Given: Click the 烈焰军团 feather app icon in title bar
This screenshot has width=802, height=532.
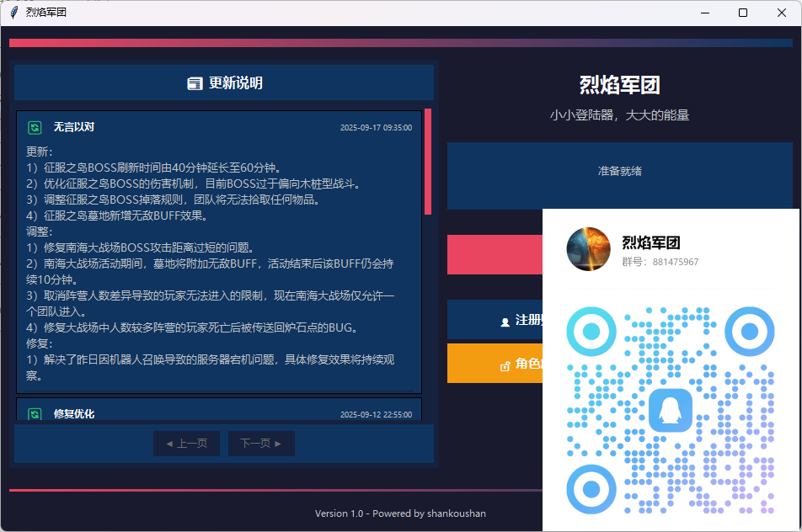Looking at the screenshot, I should [13, 13].
